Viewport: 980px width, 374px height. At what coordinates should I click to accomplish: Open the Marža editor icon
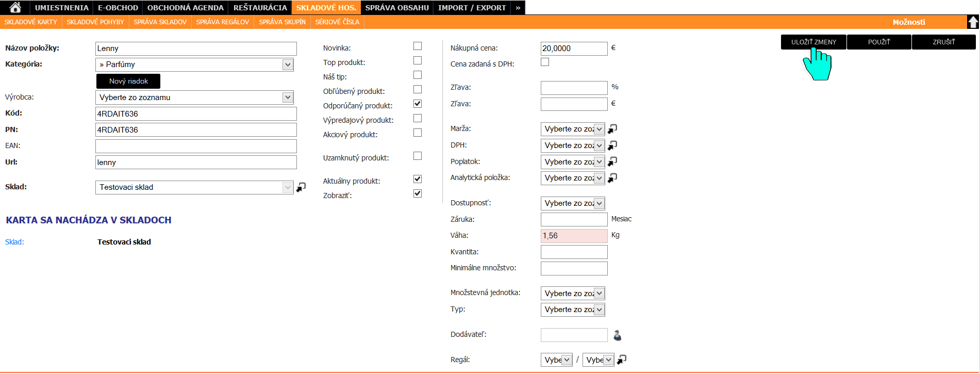(x=612, y=129)
